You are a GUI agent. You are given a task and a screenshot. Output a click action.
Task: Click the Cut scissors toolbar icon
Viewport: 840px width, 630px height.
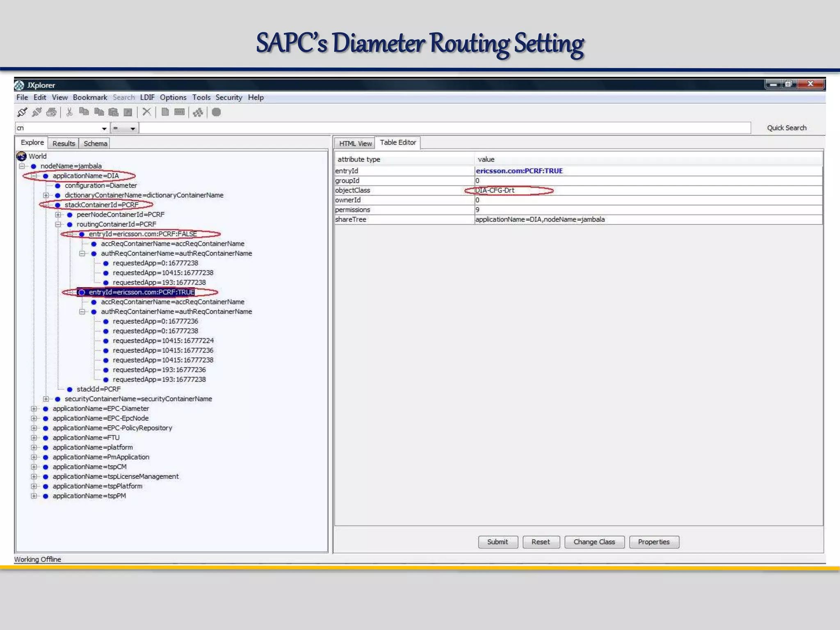69,112
